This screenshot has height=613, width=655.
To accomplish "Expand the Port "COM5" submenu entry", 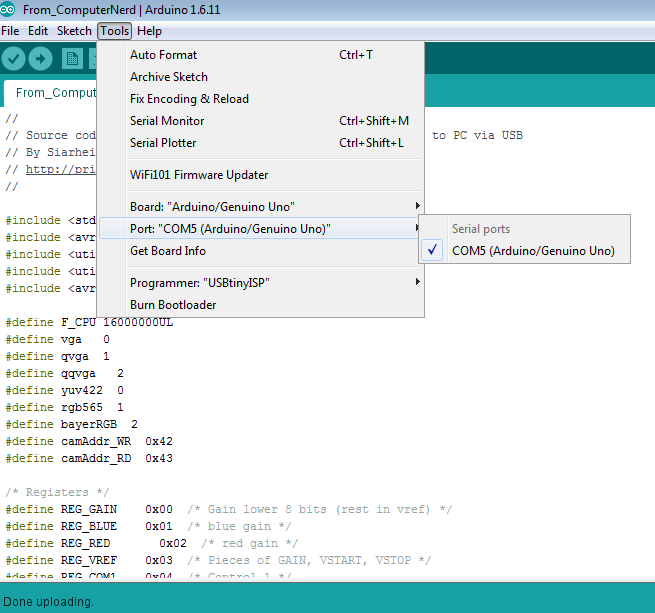I will pyautogui.click(x=261, y=229).
